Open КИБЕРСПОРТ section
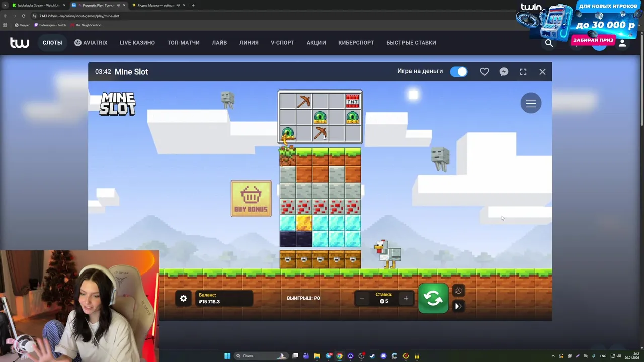This screenshot has width=644, height=362. pos(356,43)
